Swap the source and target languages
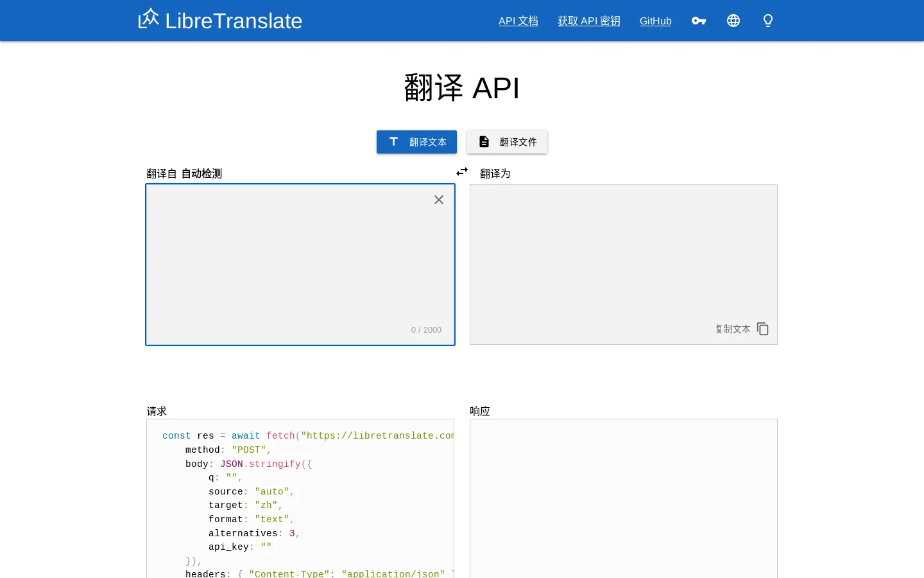 462,171
